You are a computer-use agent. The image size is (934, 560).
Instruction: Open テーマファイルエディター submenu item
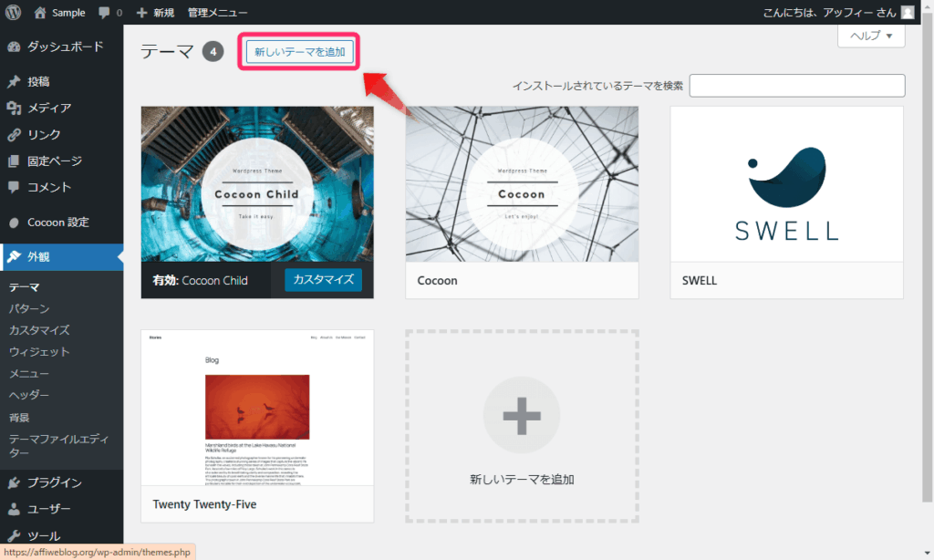[x=57, y=446]
